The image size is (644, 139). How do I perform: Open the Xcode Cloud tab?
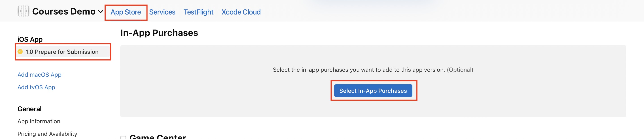coord(241,12)
